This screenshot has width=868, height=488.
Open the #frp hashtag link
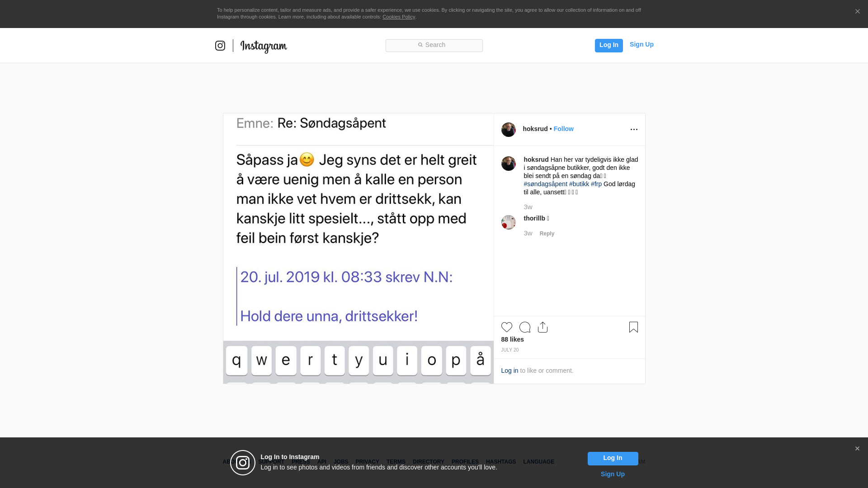pos(596,184)
